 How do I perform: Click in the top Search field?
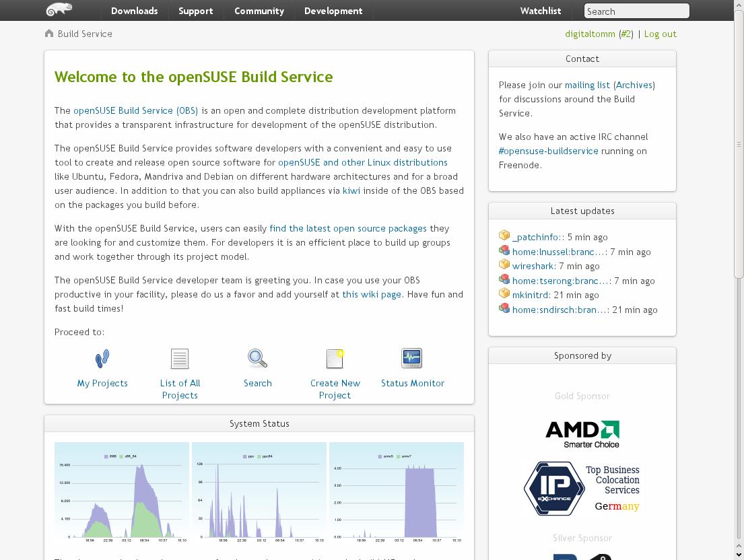click(x=636, y=11)
